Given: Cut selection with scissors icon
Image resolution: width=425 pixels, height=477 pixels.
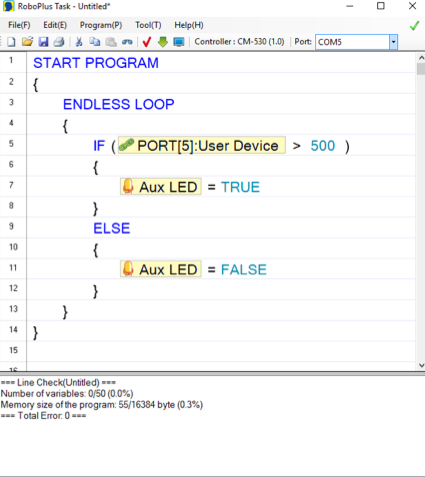Looking at the screenshot, I should point(79,42).
